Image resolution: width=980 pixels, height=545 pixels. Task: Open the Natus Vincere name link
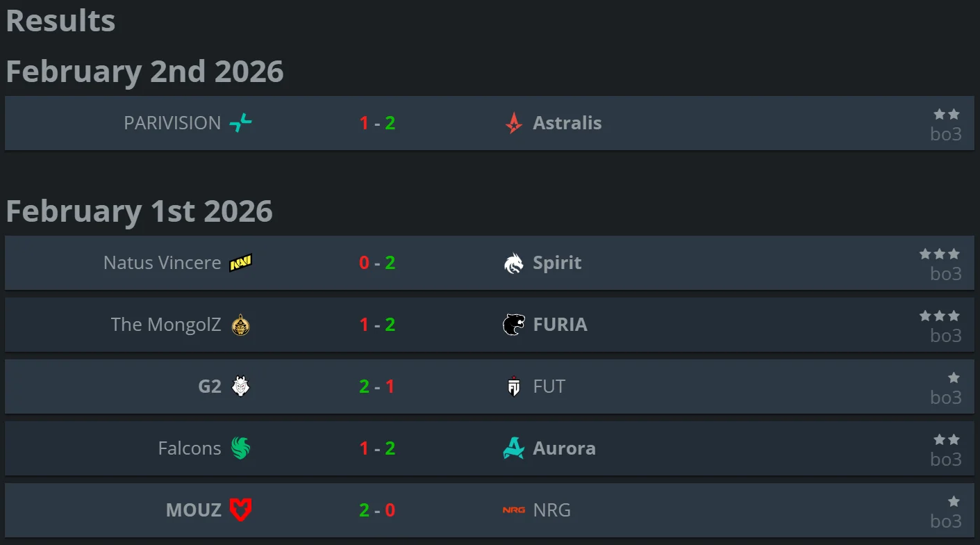[162, 263]
